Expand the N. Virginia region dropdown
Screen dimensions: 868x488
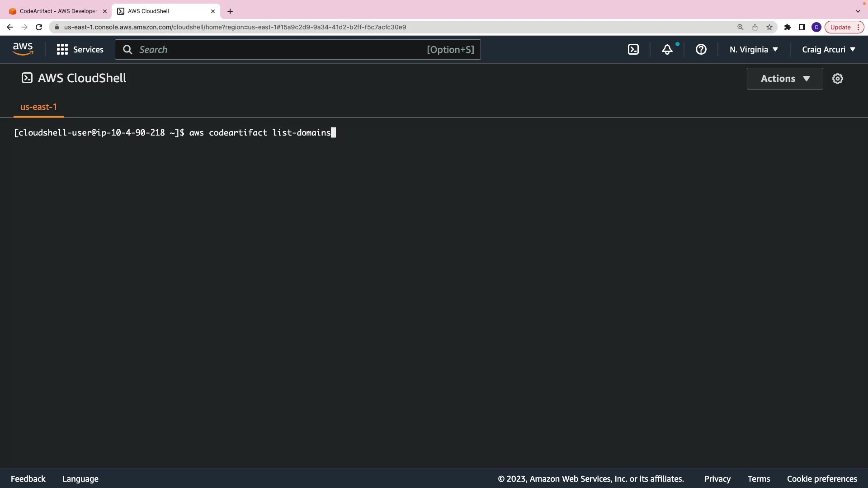[754, 50]
